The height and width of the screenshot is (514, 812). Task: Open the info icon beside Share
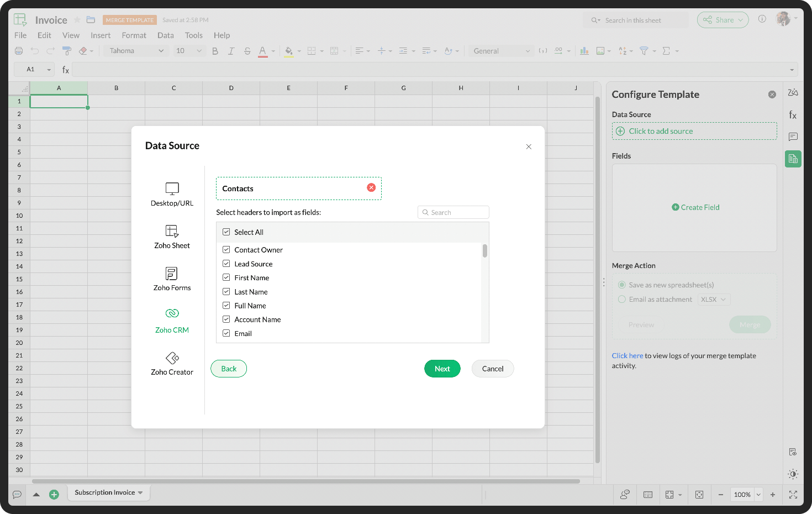(x=762, y=19)
